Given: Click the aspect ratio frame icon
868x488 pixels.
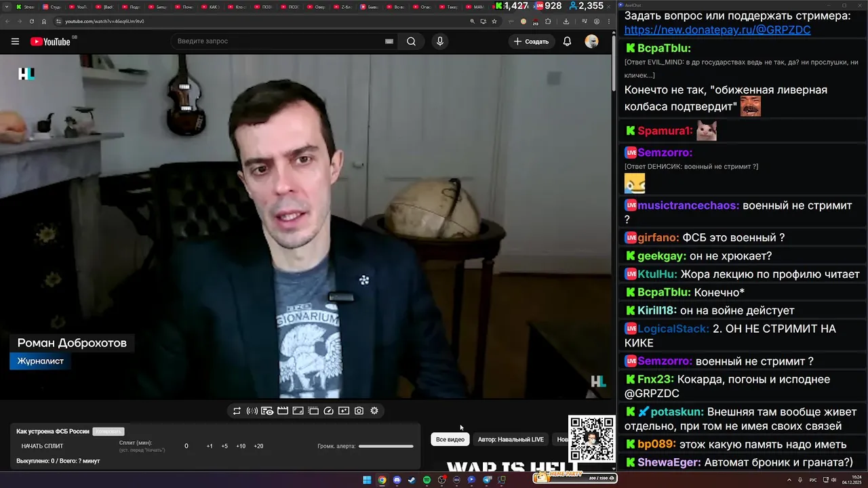Looking at the screenshot, I should (x=298, y=411).
